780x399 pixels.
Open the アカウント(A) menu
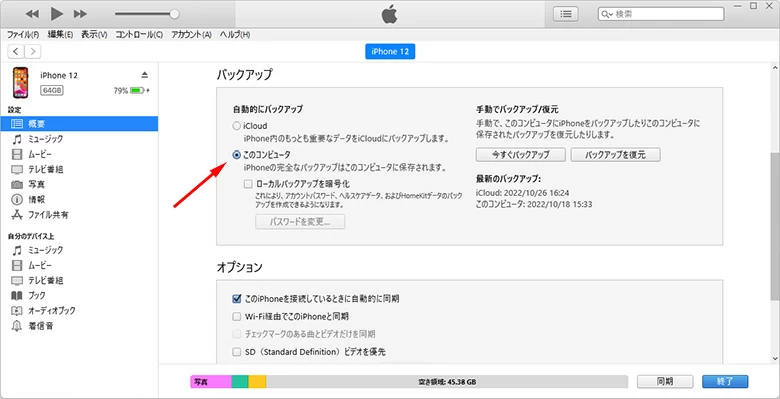tap(191, 35)
